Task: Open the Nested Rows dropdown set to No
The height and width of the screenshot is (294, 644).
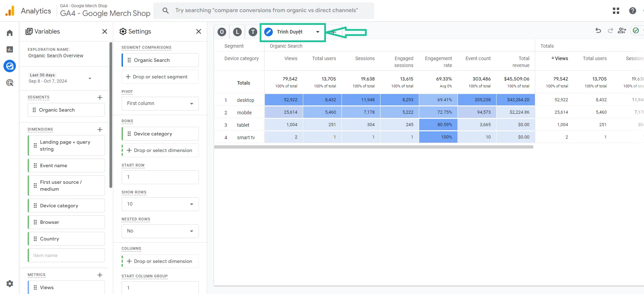Action: [160, 231]
